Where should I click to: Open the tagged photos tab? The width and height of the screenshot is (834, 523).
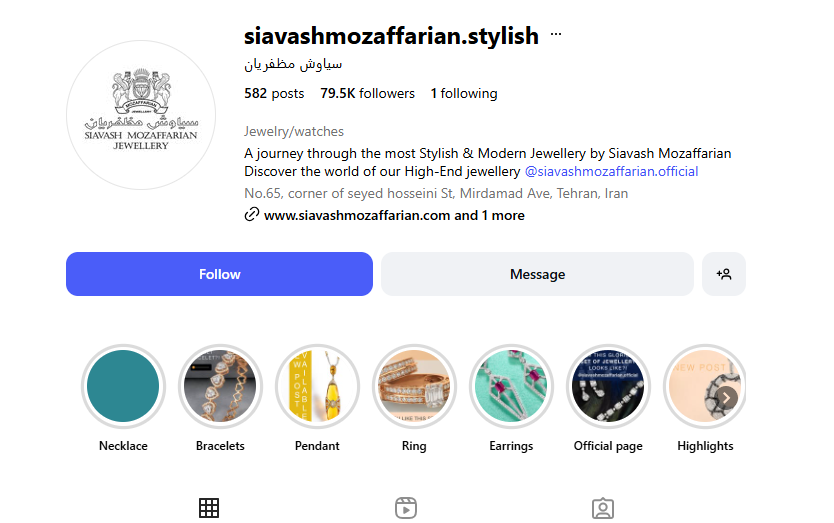point(603,508)
